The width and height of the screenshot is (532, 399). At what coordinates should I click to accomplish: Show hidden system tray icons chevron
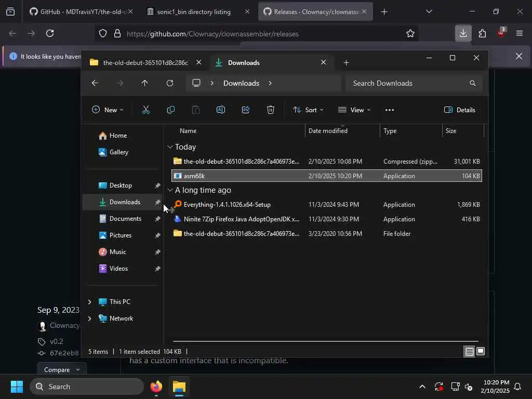coord(422,387)
